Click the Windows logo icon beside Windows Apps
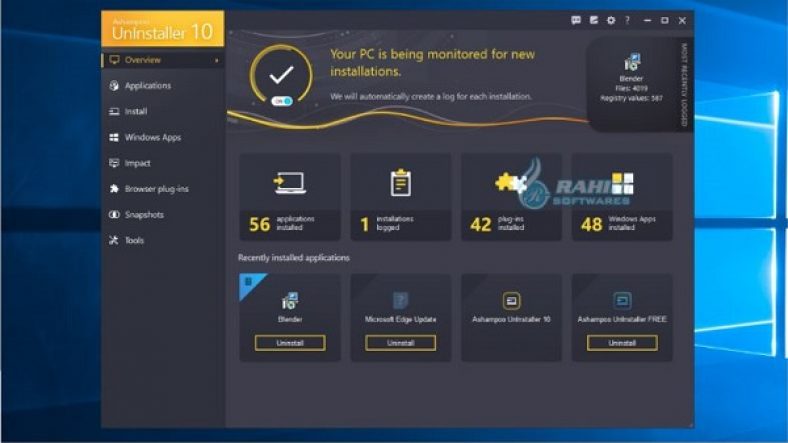The image size is (788, 443). click(114, 137)
